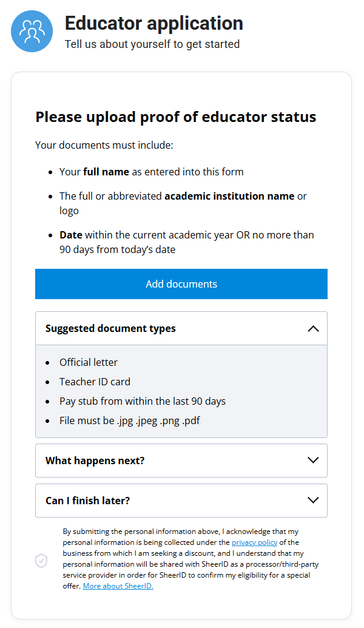This screenshot has height=628, width=364.
Task: Collapse the Suggested document types section
Action: [x=181, y=328]
